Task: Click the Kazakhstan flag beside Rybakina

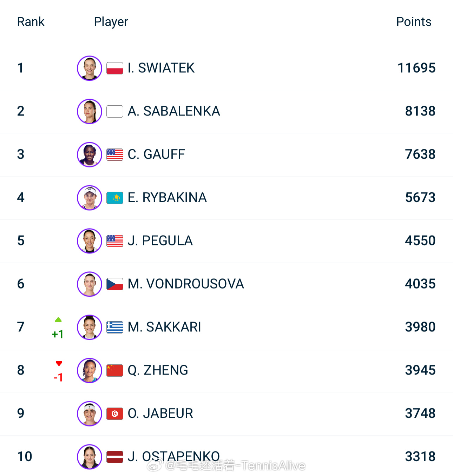Action: coord(114,198)
